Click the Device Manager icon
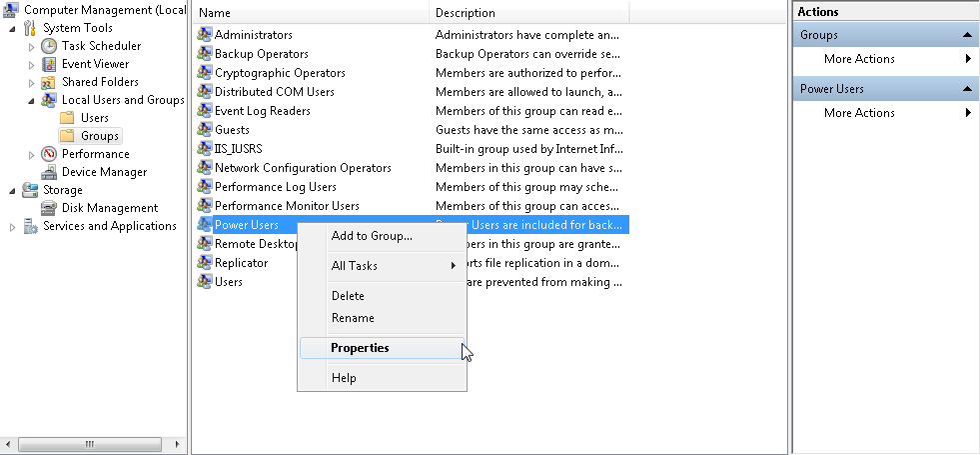The width and height of the screenshot is (980, 455). tap(49, 172)
